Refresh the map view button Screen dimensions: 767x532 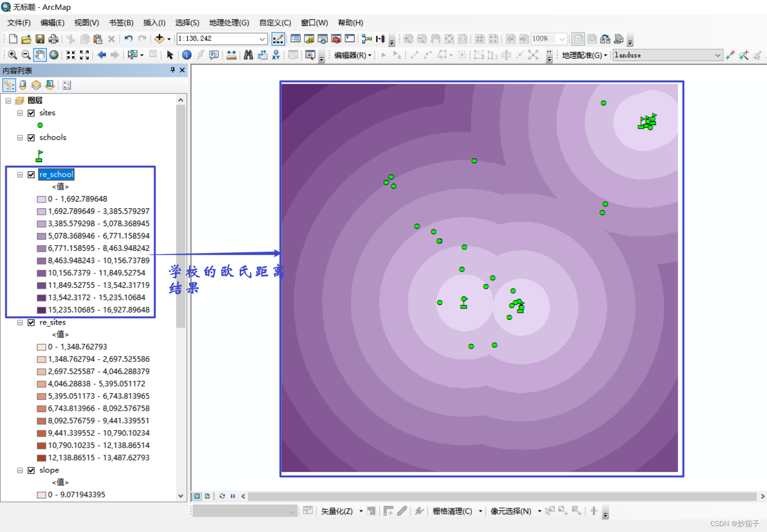point(222,496)
